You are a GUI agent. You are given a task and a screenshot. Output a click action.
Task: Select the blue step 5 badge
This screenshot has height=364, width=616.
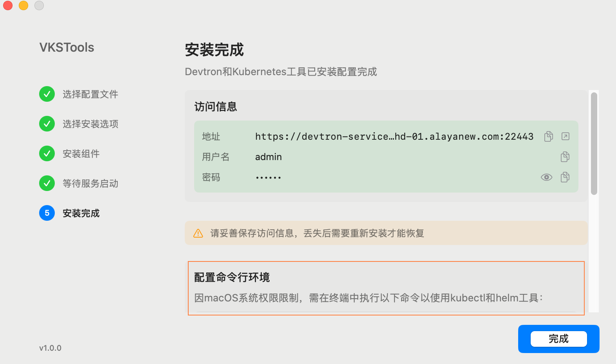point(47,213)
